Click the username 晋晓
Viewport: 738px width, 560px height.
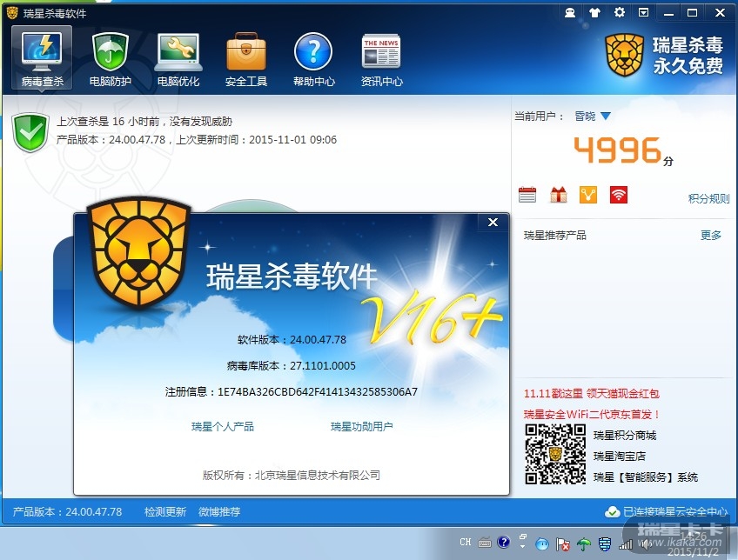click(x=585, y=117)
